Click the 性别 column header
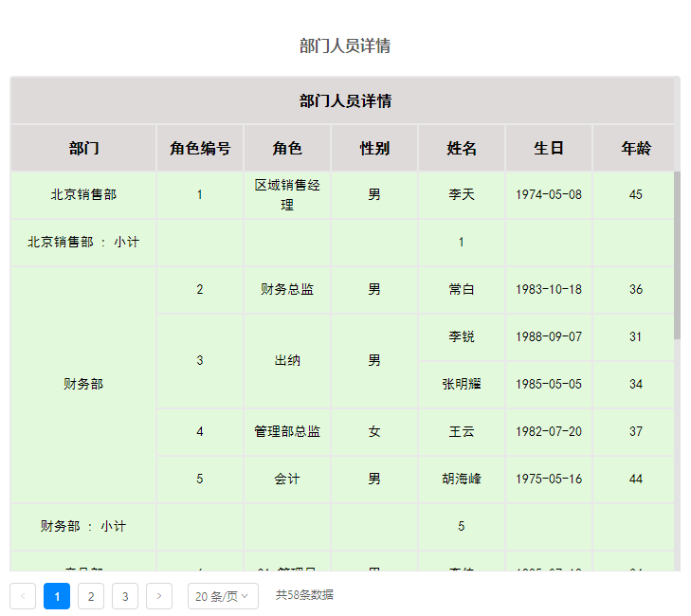This screenshot has height=616, width=691. pyautogui.click(x=374, y=149)
